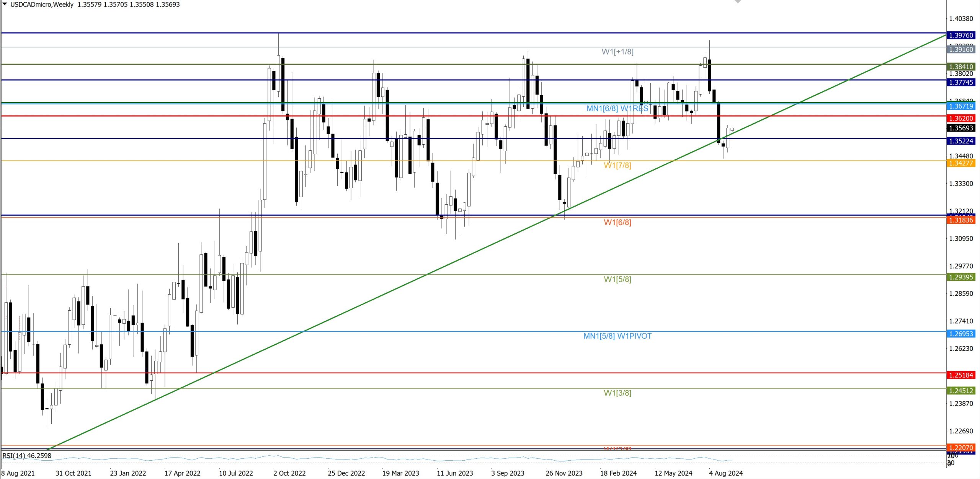Screen dimensions: 980x479
Task: Select the W1[6/8] level label
Action: 617,222
